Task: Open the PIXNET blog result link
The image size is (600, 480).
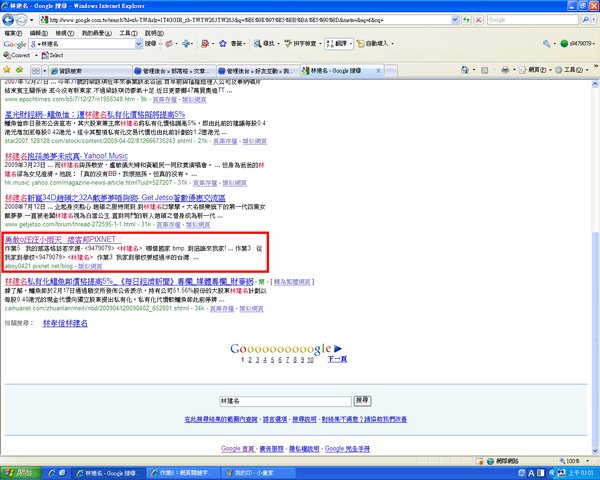Action: [x=62, y=240]
